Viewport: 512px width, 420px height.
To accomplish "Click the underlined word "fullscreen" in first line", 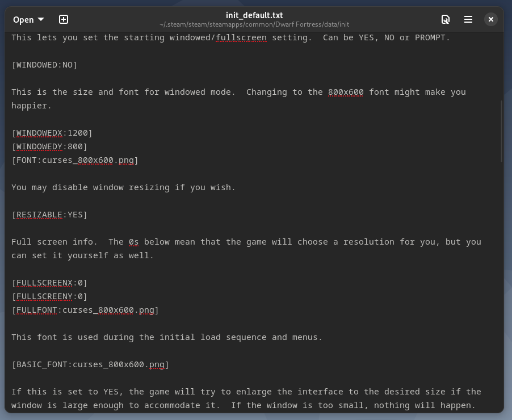I will [x=241, y=37].
